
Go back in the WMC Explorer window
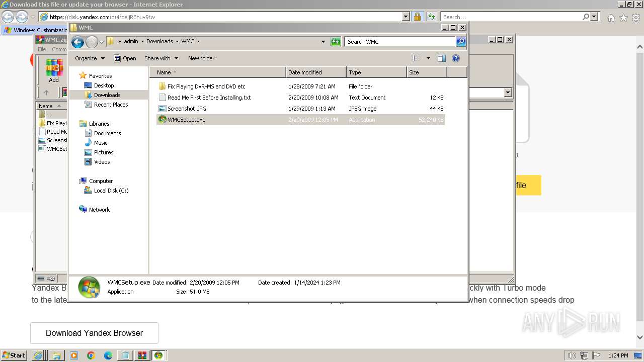pyautogui.click(x=77, y=42)
